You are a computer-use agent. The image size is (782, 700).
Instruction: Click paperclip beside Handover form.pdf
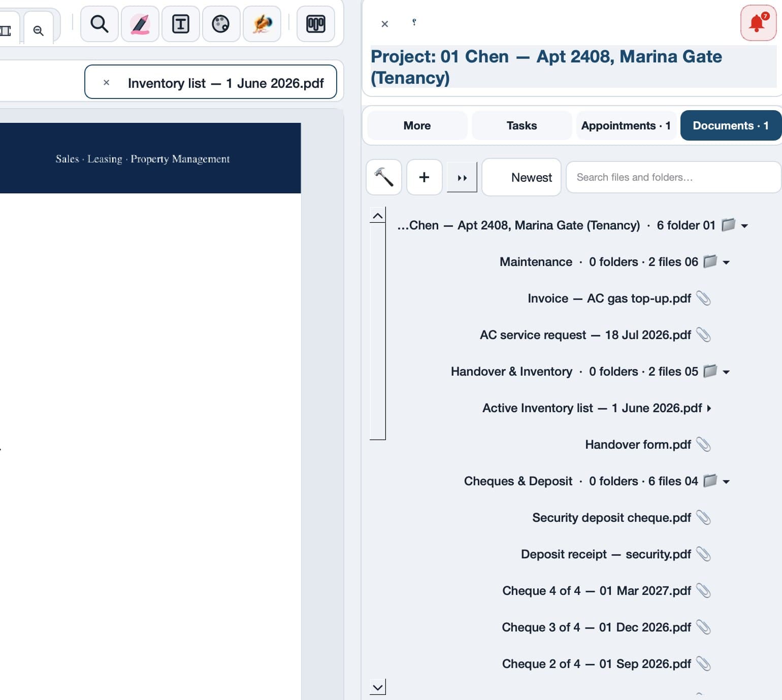tap(703, 444)
